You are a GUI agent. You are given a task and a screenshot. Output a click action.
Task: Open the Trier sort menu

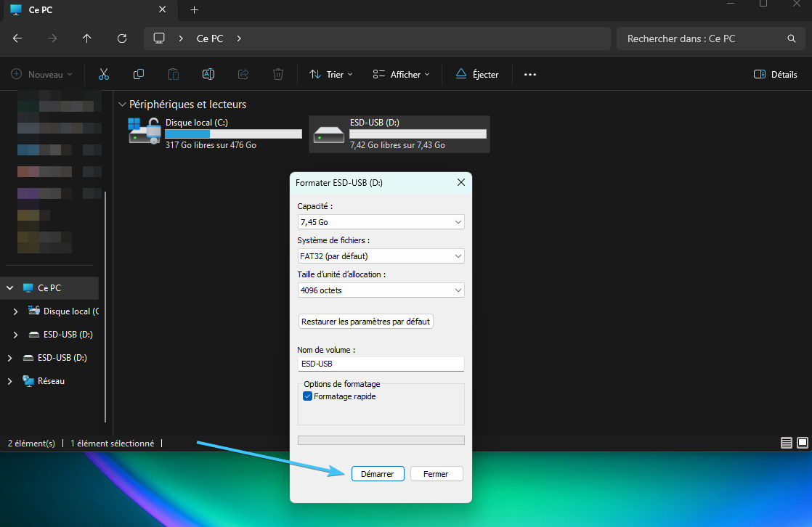point(331,75)
